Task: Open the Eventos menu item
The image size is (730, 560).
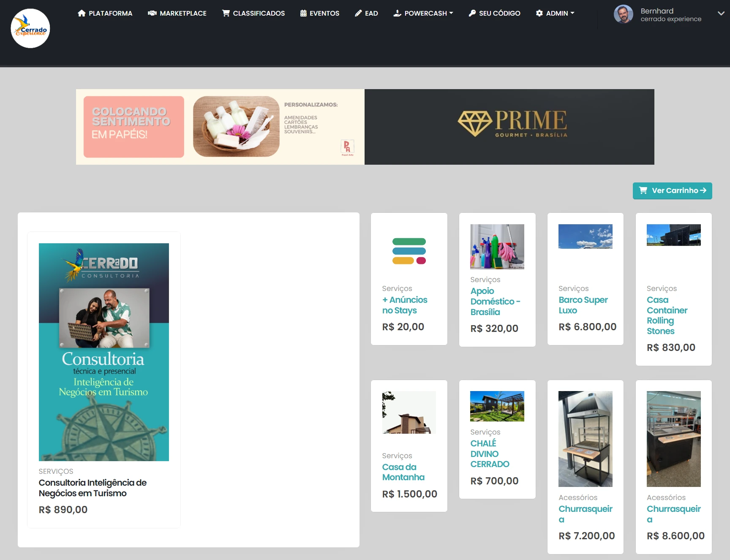Action: [324, 13]
